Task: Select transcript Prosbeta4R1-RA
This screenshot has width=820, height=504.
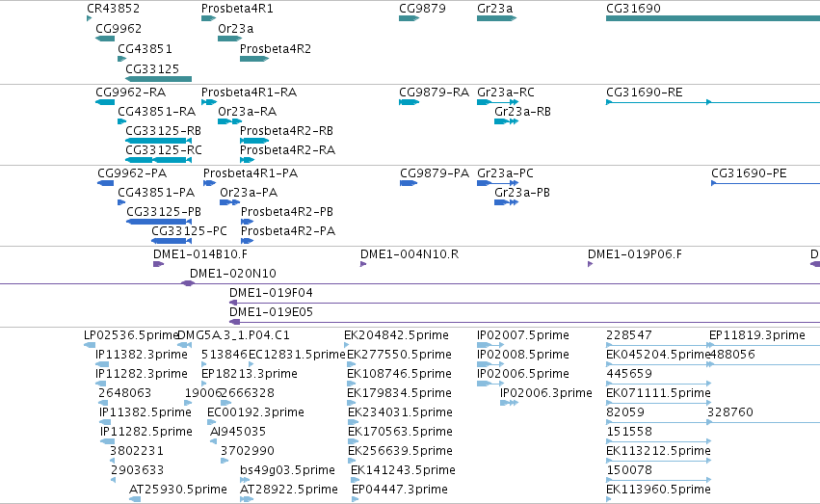Action: [209, 102]
